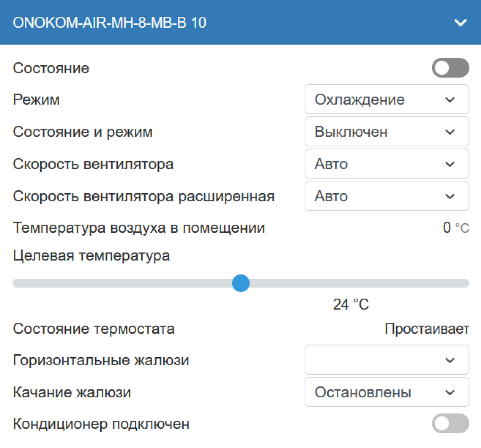Click the 24 °C target temperature value
This screenshot has height=448, width=481.
pyautogui.click(x=351, y=304)
